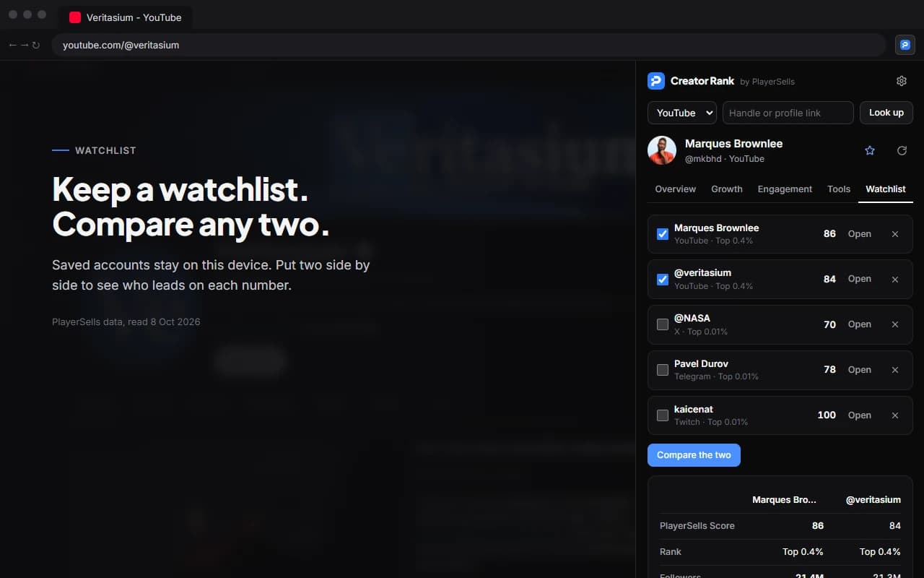This screenshot has width=924, height=578.
Task: Remove Marques Brownlee from the watchlist
Action: [895, 234]
